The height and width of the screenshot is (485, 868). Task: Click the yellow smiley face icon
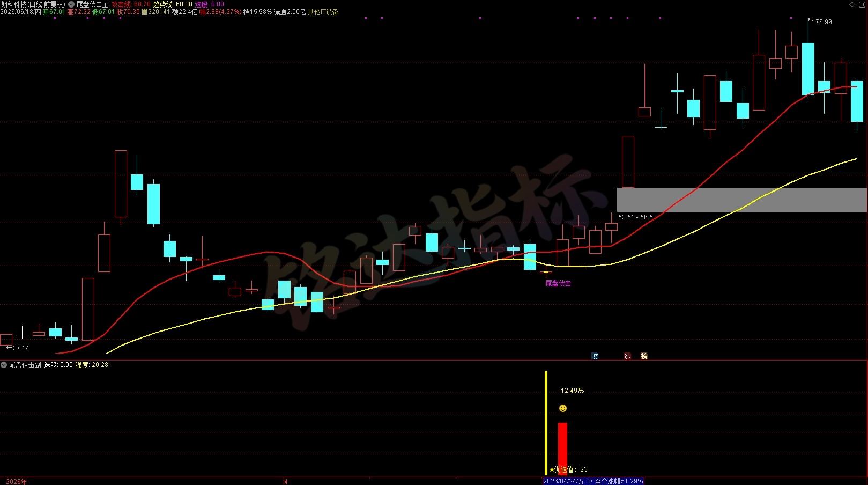click(562, 408)
